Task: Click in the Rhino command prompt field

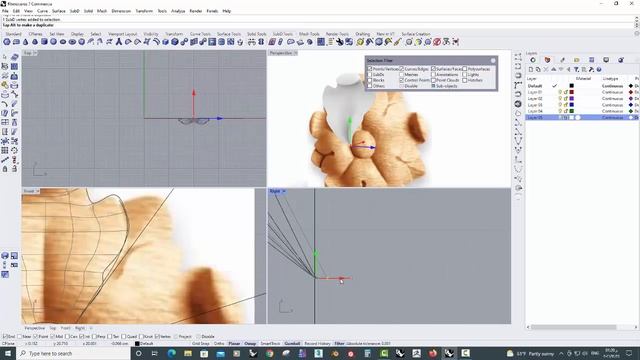Action: pos(317,25)
